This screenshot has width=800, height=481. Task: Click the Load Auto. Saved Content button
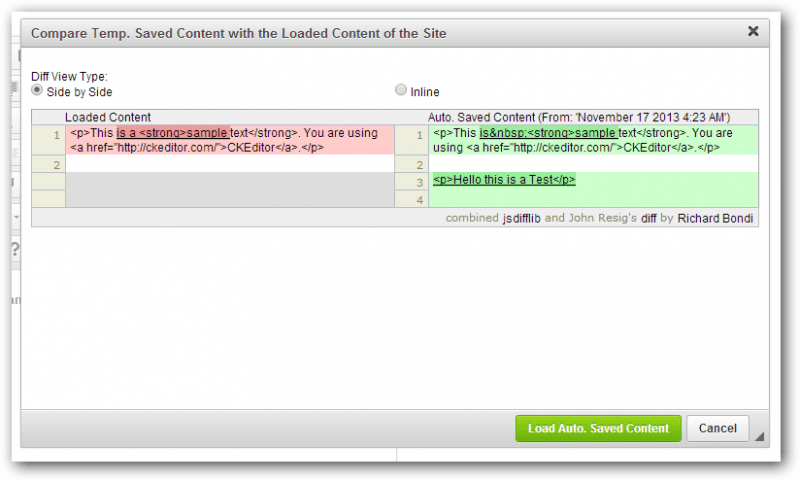coord(598,428)
